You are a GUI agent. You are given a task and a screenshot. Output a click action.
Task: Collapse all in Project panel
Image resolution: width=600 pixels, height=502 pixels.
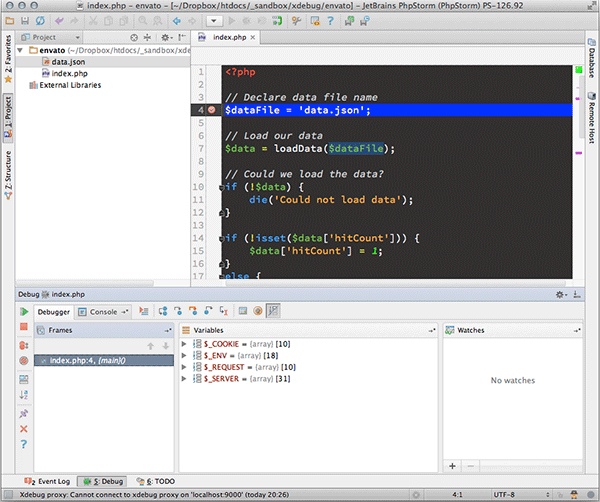pyautogui.click(x=147, y=37)
